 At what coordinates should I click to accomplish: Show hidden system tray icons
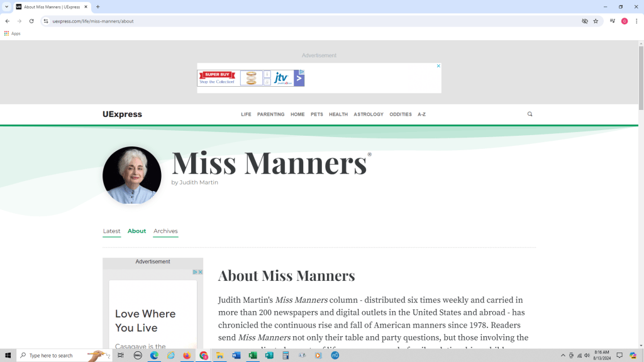[x=563, y=356]
